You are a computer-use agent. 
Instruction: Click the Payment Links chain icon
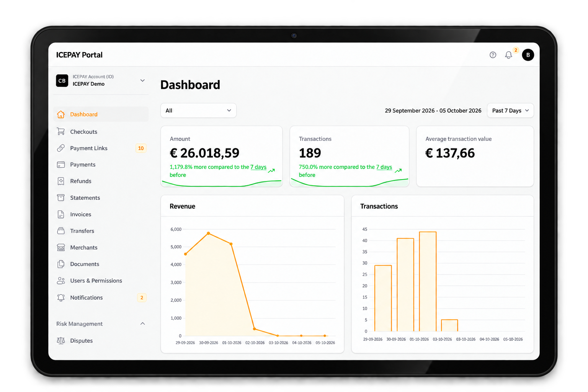tap(61, 148)
